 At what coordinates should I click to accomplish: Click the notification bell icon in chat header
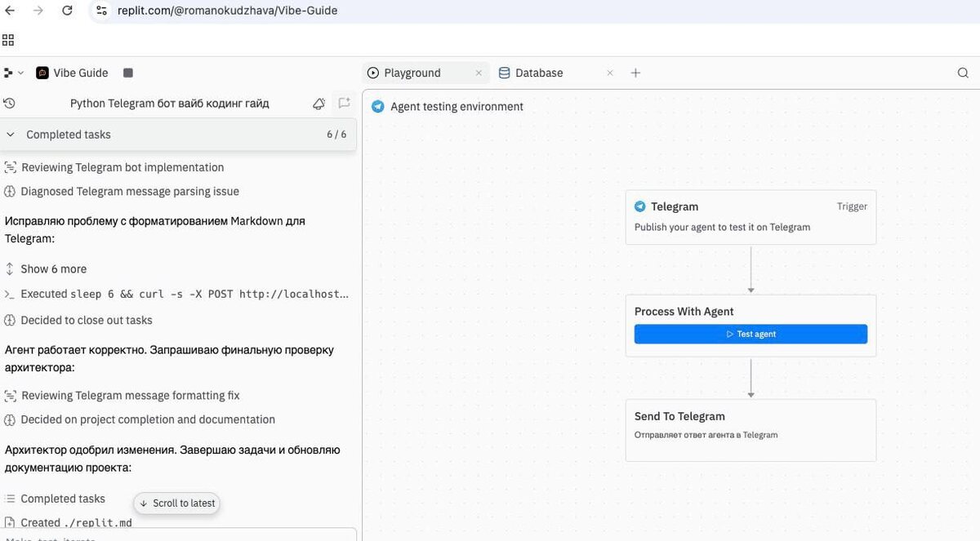(x=319, y=104)
